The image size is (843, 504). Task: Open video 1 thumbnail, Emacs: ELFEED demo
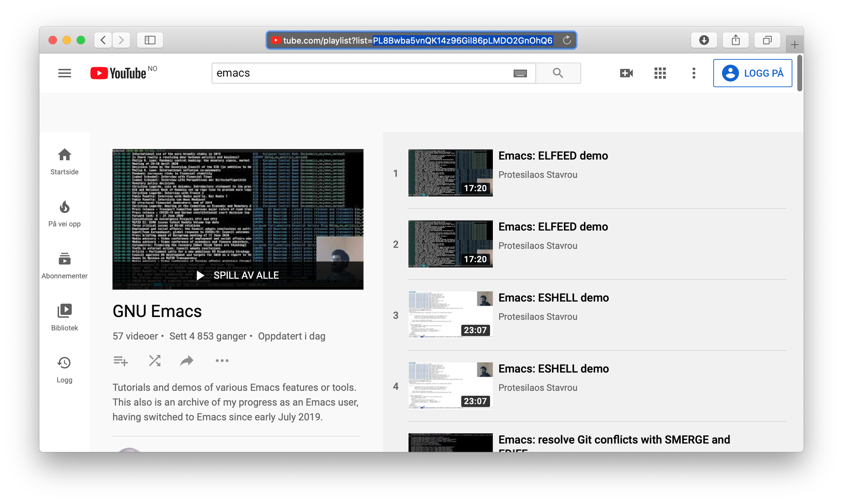pyautogui.click(x=450, y=173)
